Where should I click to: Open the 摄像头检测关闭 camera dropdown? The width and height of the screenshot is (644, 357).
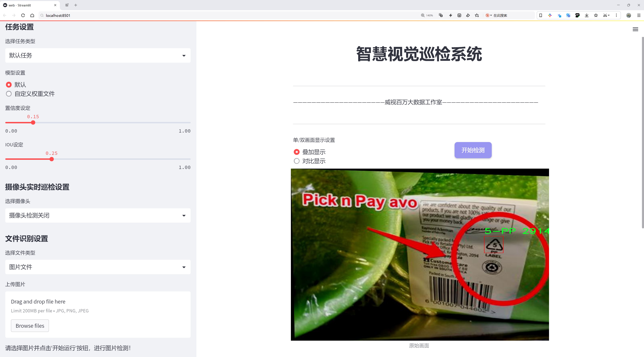coord(98,215)
